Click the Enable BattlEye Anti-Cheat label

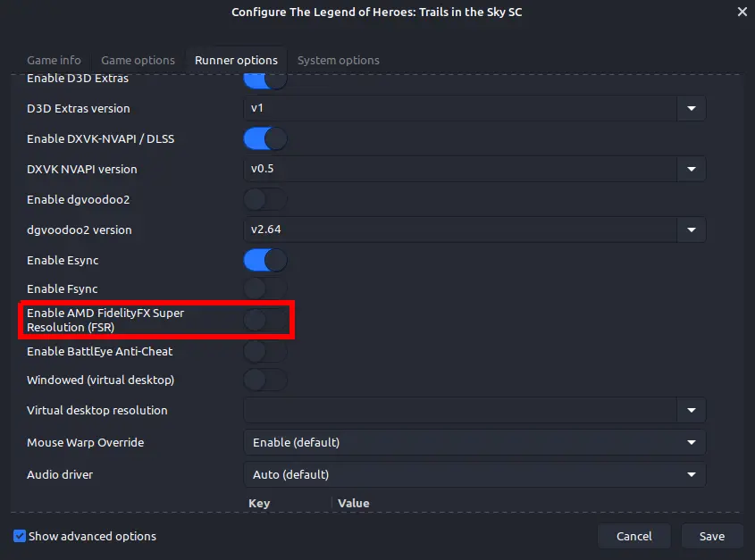[x=100, y=351]
